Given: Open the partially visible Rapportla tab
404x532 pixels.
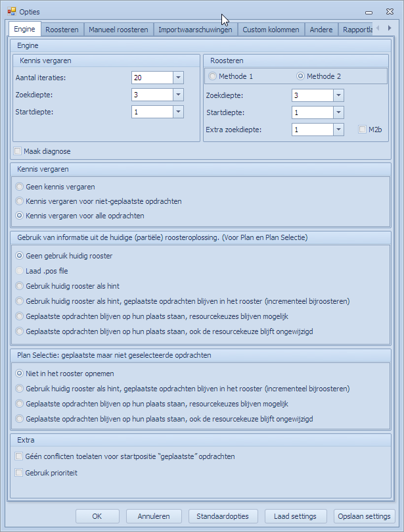Looking at the screenshot, I should [357, 30].
